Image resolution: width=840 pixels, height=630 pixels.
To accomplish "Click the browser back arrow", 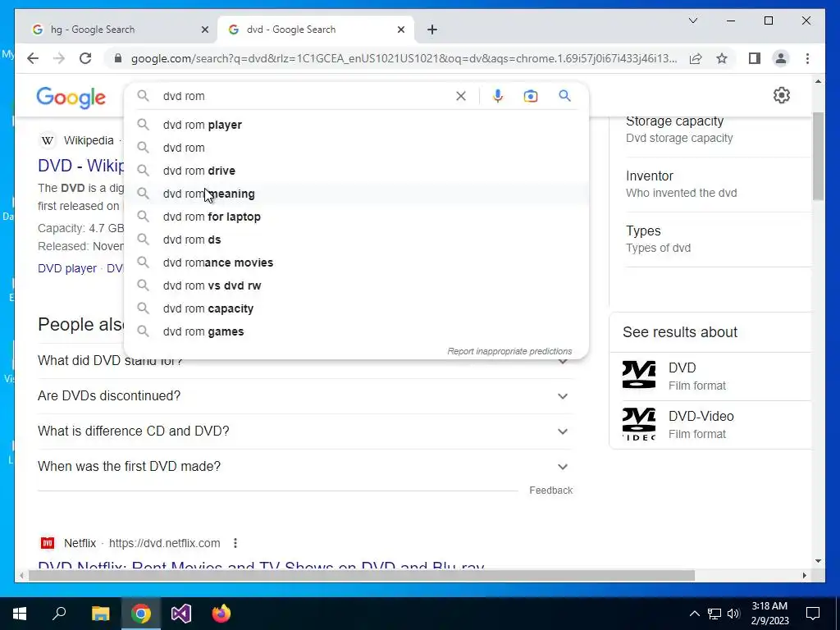I will click(x=33, y=58).
